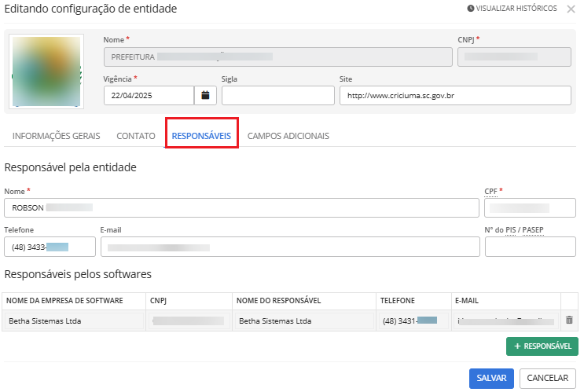Click software company name cell Betha Sistemas Ltda
584x392 pixels.
coord(74,321)
